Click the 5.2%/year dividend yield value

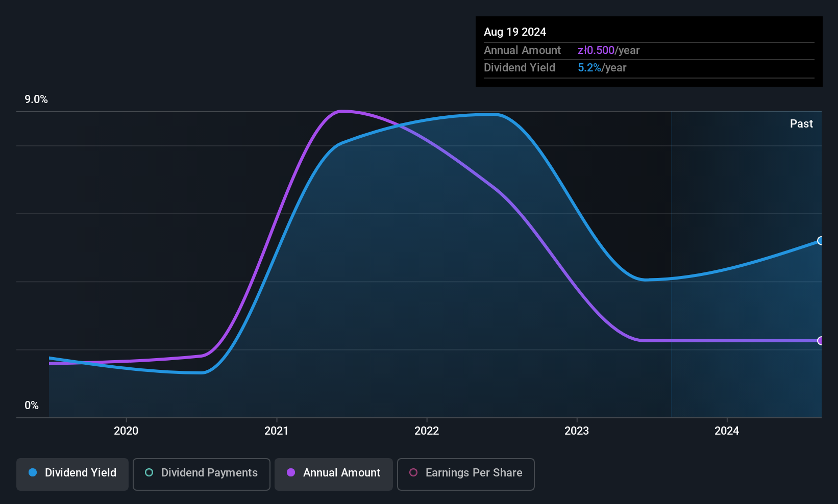point(602,68)
